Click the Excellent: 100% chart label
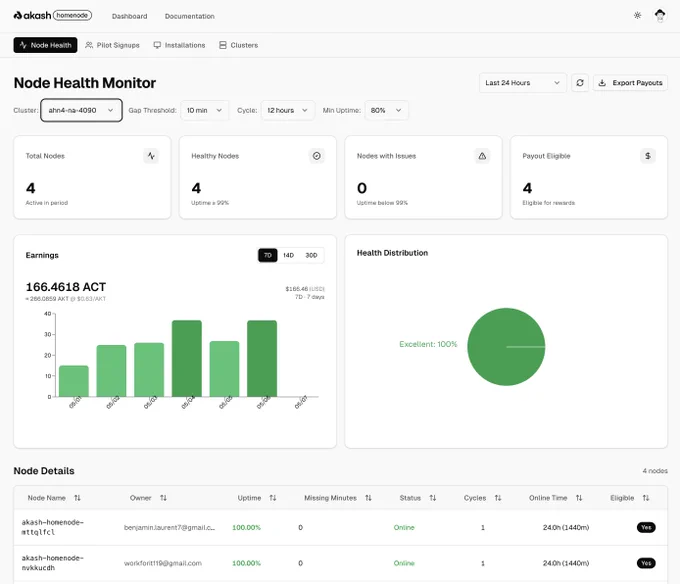 point(428,344)
